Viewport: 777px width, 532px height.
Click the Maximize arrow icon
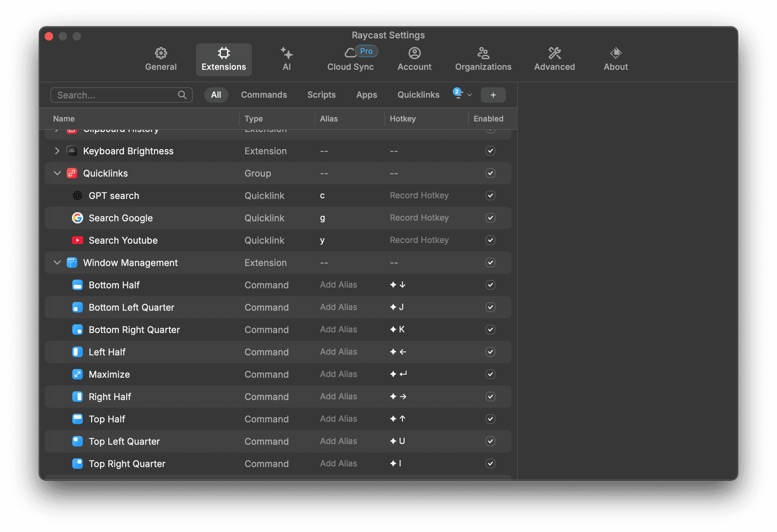click(78, 374)
